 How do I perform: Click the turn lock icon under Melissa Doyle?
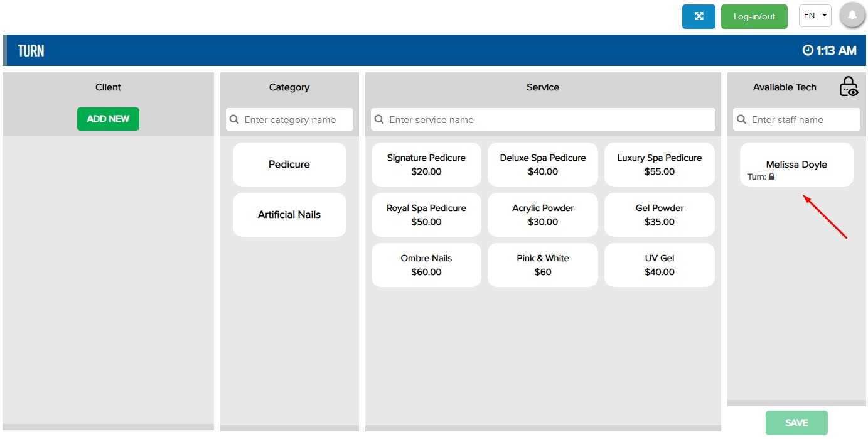(x=771, y=177)
